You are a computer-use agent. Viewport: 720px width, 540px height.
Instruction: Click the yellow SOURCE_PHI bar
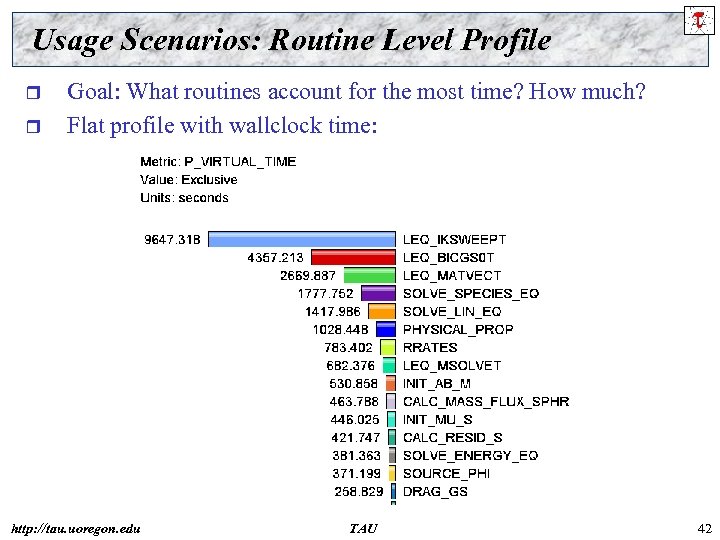click(392, 473)
